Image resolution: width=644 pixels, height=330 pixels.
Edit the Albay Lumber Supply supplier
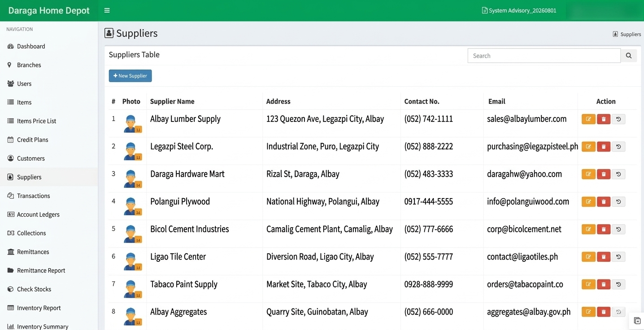588,119
